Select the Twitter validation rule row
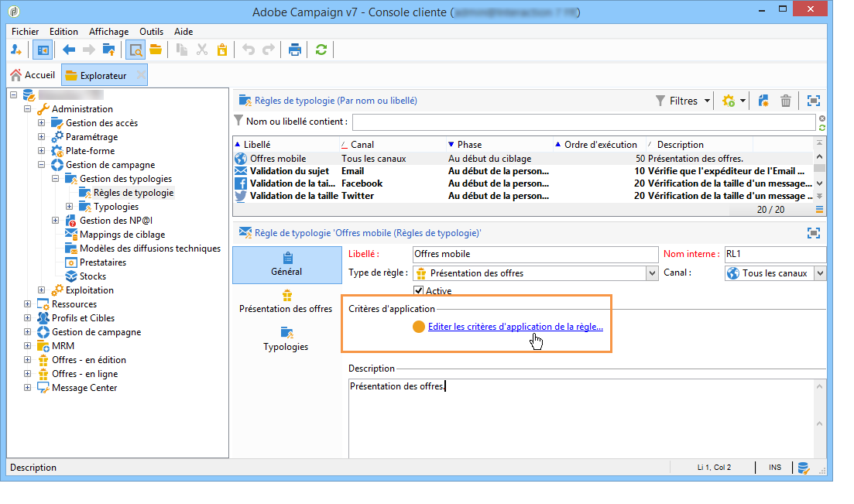Screen dimensions: 854x504 click(523, 196)
